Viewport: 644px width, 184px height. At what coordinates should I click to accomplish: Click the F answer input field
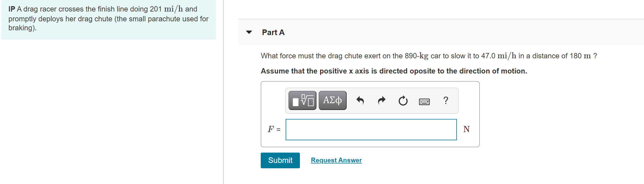click(x=371, y=130)
